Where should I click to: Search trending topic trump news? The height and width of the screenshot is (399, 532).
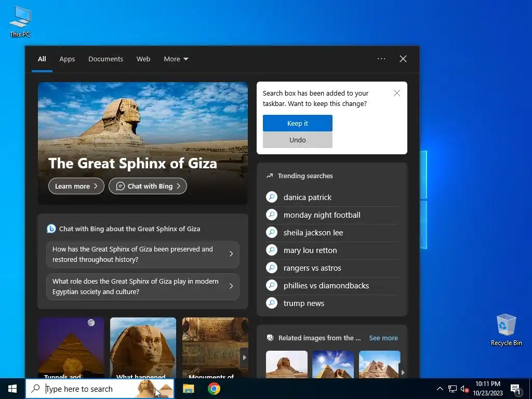[x=332, y=303]
